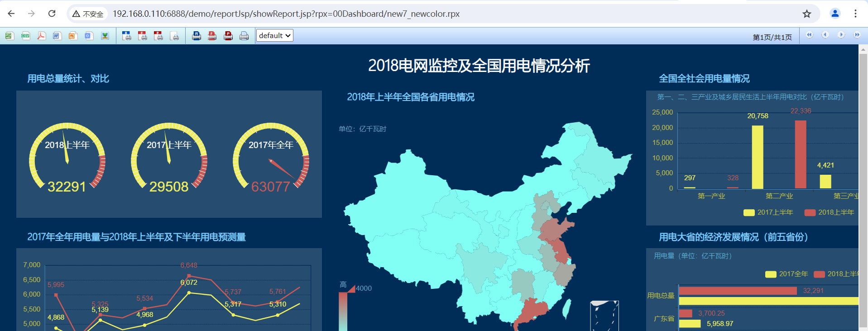868x331 pixels.
Task: Open the browser three-dot menu
Action: [x=855, y=14]
